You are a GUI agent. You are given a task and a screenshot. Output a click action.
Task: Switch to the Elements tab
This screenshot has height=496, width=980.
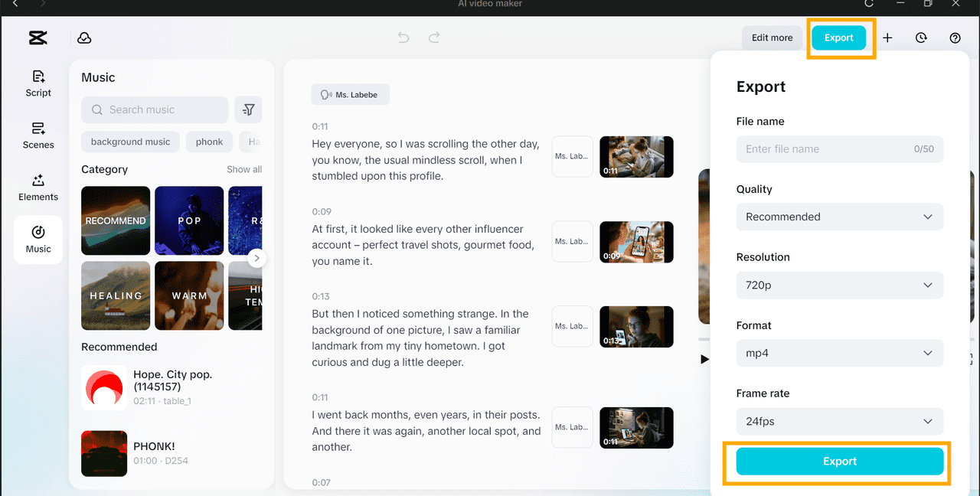(38, 188)
